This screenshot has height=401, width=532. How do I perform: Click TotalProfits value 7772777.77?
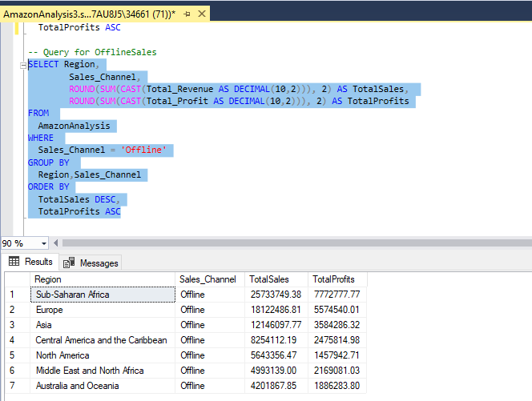(x=337, y=295)
